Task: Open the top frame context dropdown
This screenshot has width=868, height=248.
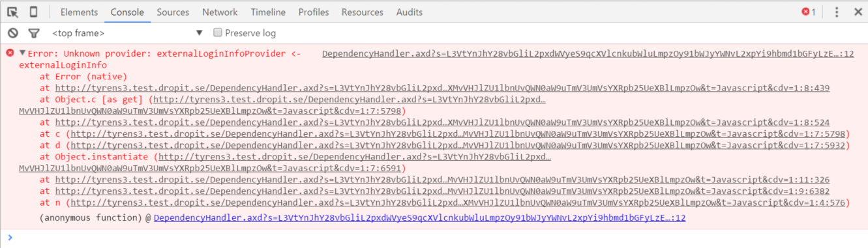Action: click(x=127, y=33)
